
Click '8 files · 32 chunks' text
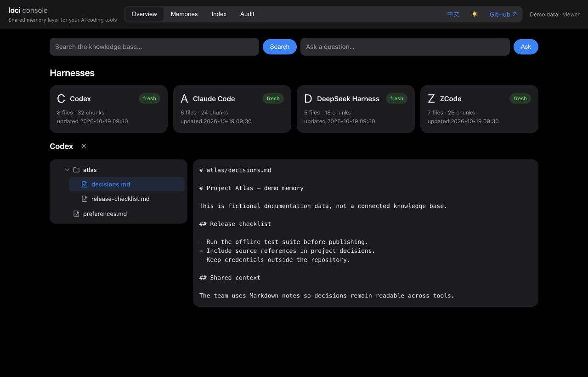click(81, 113)
